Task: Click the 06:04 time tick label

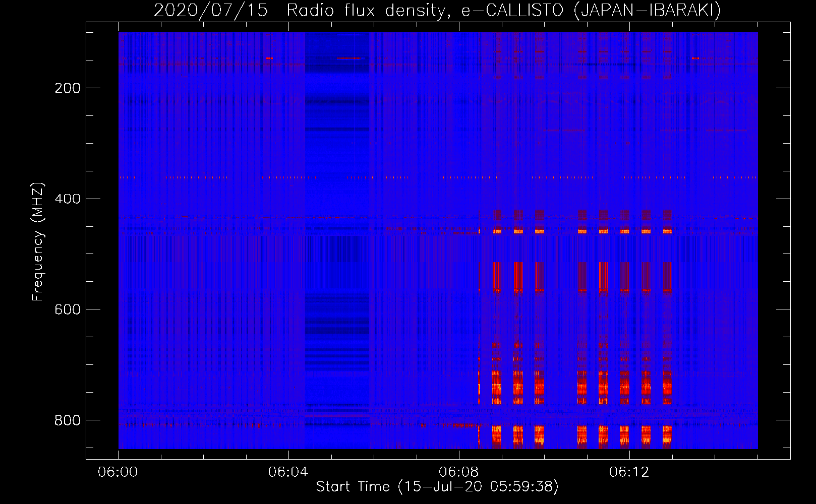Action: click(x=288, y=472)
